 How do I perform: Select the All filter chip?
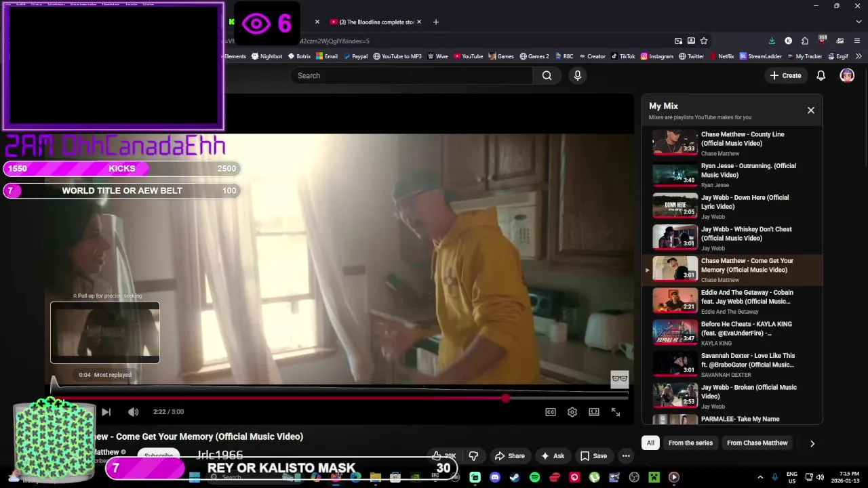650,443
